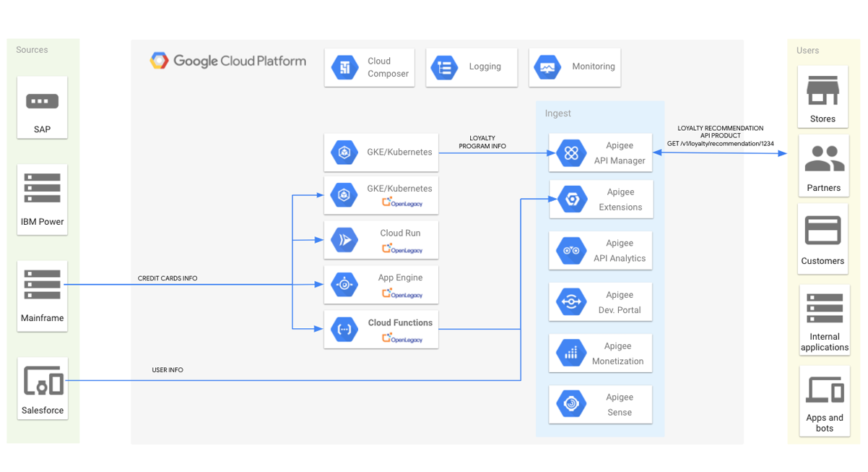Click the "GET /v1/loyalty/recommendation/1234" text
This screenshot has width=868, height=472.
[x=720, y=144]
